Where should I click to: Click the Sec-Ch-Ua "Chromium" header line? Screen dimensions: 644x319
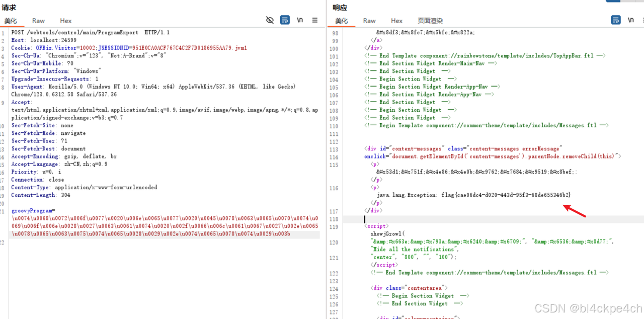point(90,55)
